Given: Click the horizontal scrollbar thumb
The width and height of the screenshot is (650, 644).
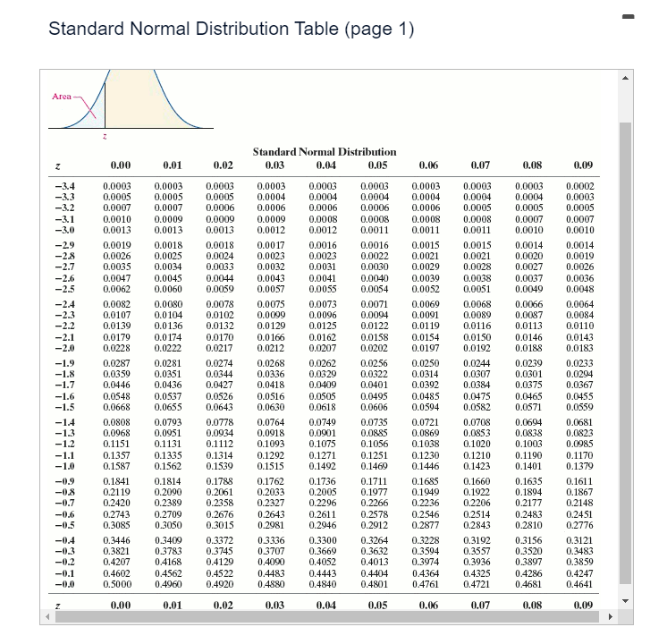Looking at the screenshot, I should pos(327,616).
